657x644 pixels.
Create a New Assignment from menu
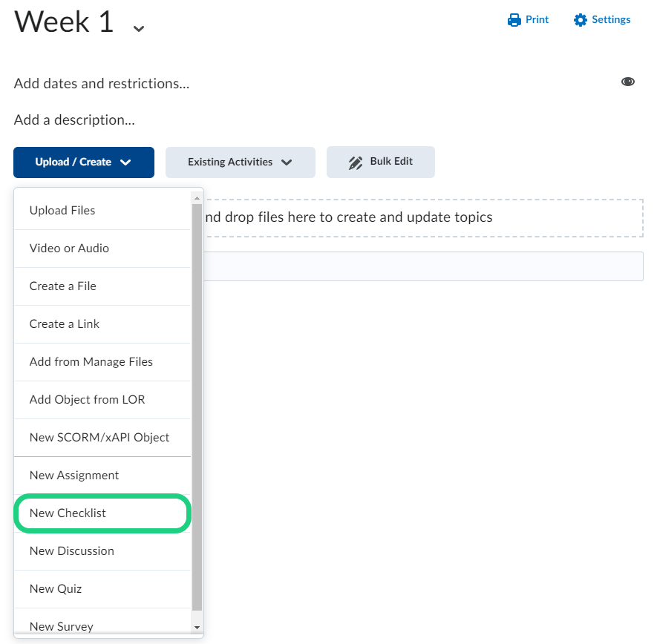pos(74,476)
